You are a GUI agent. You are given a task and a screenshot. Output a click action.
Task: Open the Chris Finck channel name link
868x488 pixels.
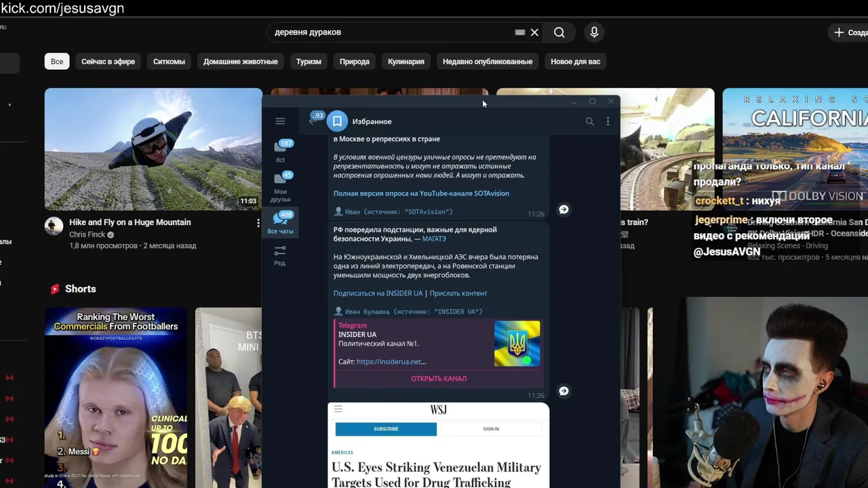click(87, 235)
